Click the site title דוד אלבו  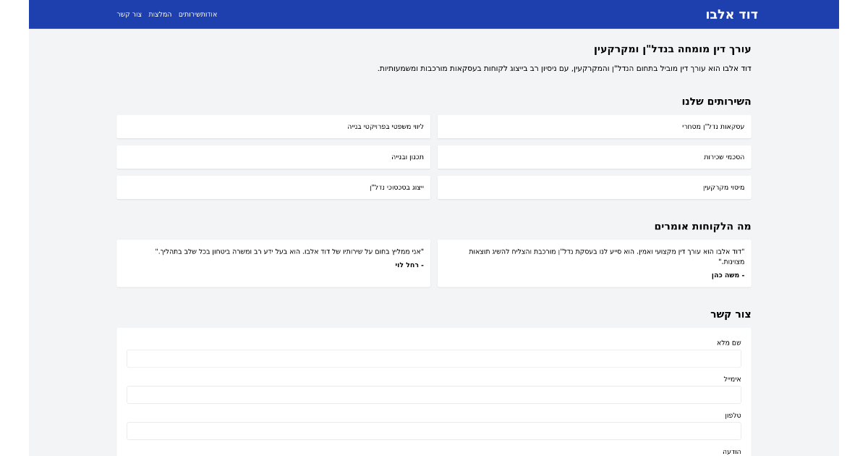pos(732,14)
